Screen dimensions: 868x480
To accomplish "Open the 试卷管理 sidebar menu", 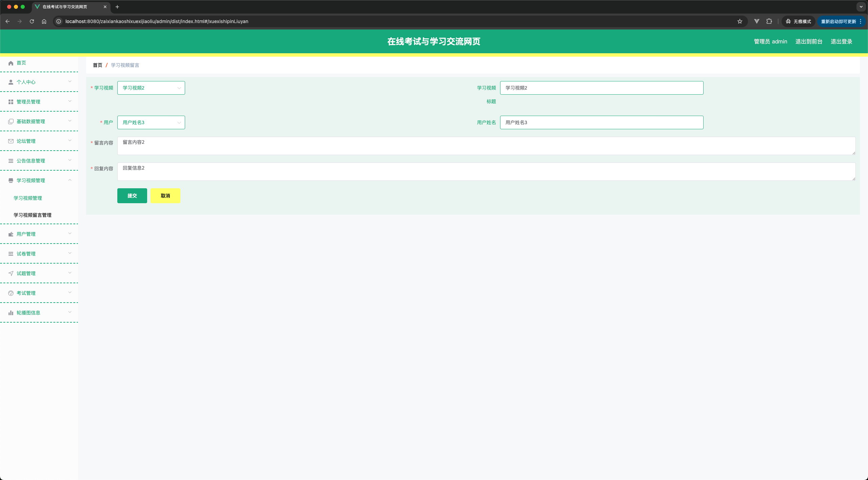I will point(39,254).
